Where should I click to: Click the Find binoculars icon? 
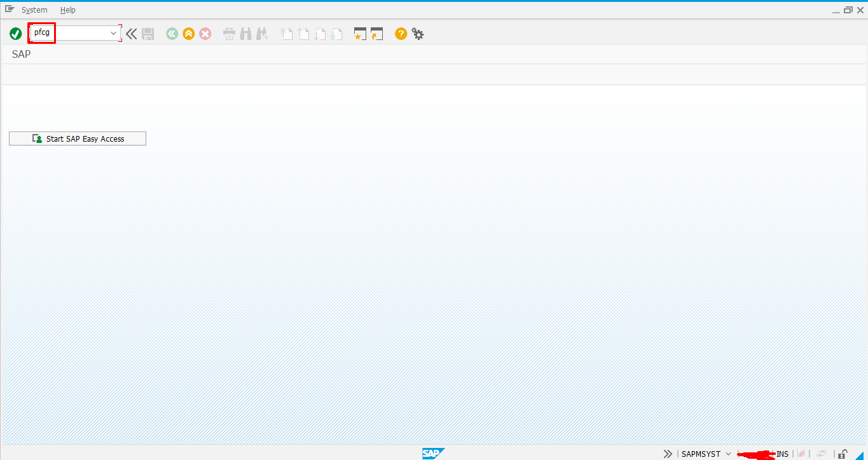tap(245, 34)
